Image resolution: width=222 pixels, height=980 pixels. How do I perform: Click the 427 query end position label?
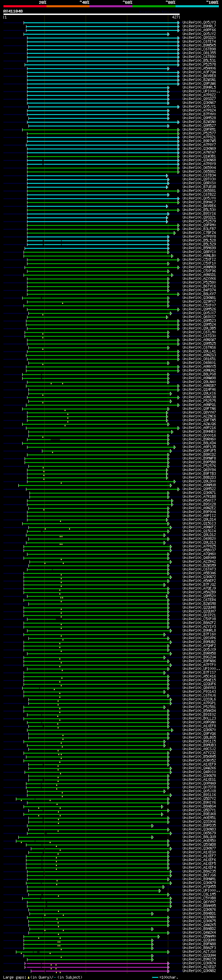tap(175, 17)
